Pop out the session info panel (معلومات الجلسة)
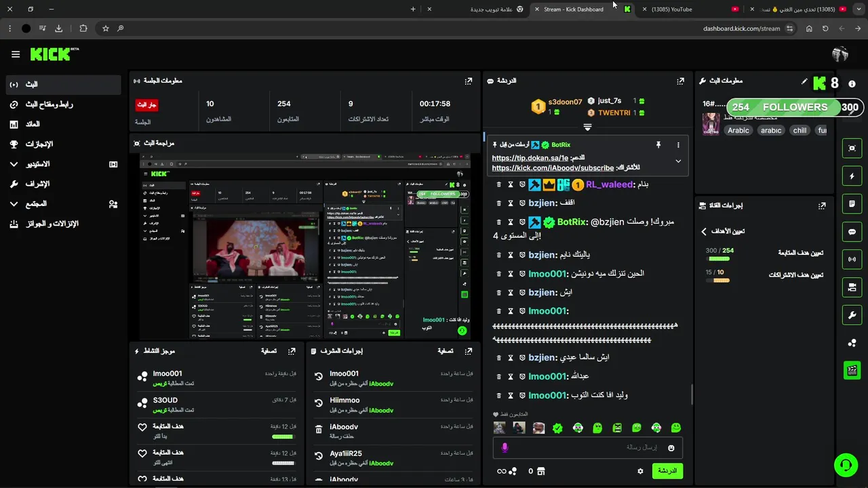Screen dimensions: 868x488 (469, 81)
